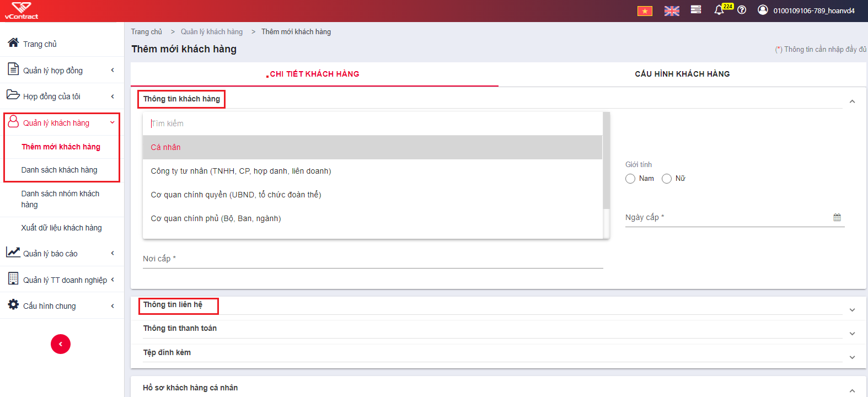
Task: Select Nam gender radio button
Action: pyautogui.click(x=630, y=179)
